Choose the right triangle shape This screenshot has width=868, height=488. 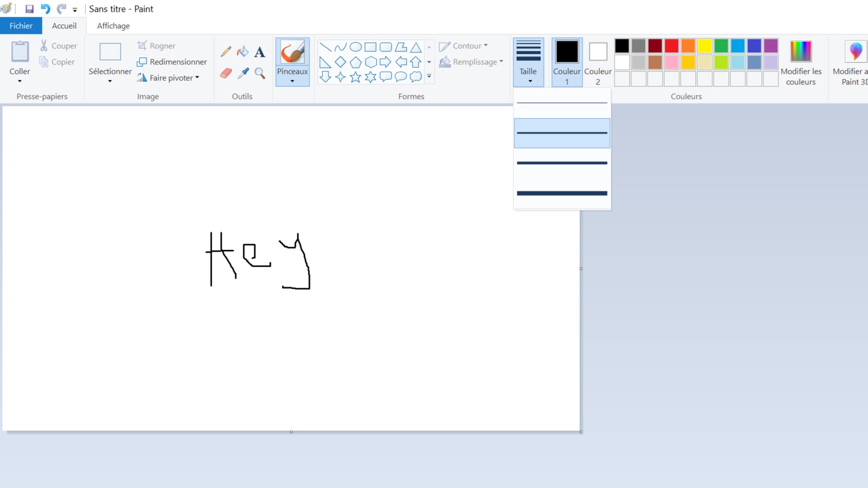click(325, 62)
